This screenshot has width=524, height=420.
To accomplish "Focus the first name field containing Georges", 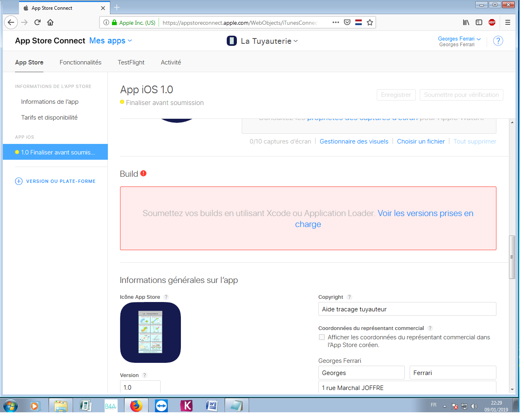I will [x=361, y=373].
